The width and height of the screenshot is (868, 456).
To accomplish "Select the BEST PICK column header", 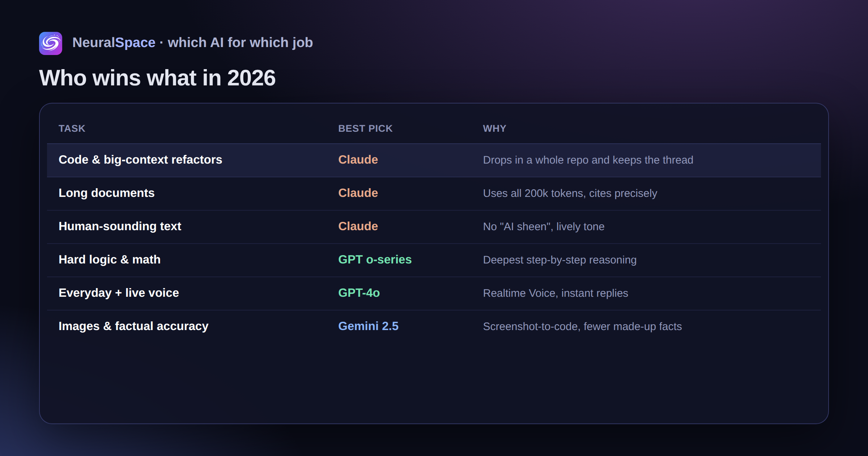I will pos(365,128).
